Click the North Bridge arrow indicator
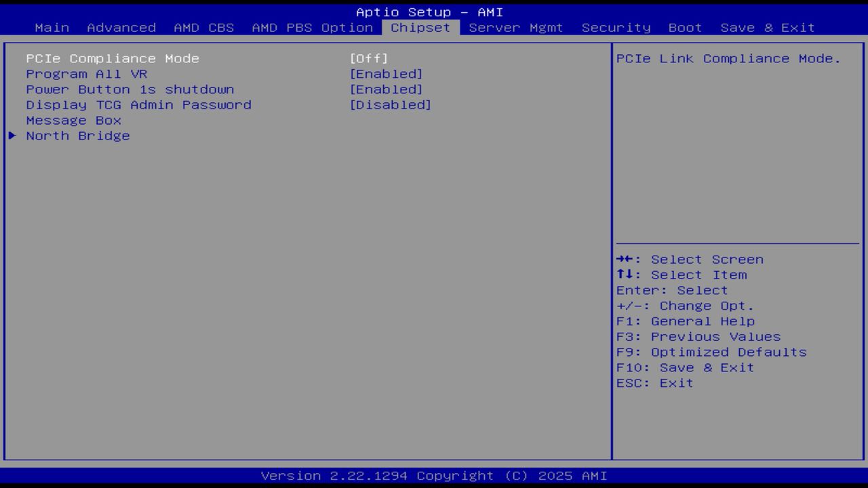The image size is (868, 488). click(x=12, y=136)
